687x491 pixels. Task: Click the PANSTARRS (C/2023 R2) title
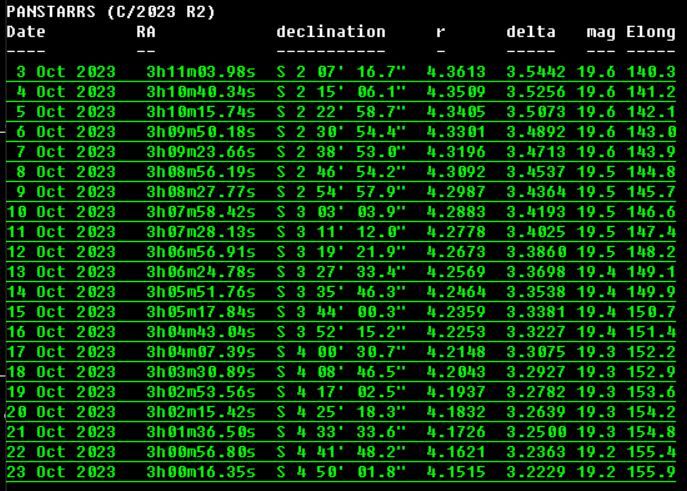pos(111,12)
